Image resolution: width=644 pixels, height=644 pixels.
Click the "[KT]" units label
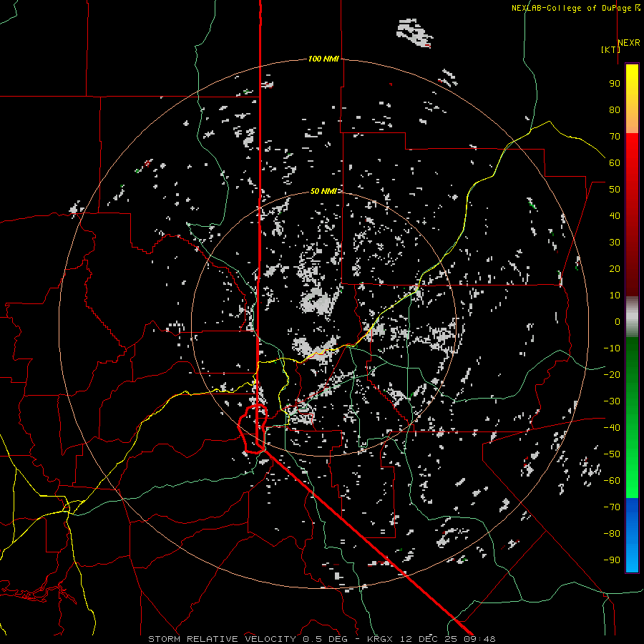(610, 49)
